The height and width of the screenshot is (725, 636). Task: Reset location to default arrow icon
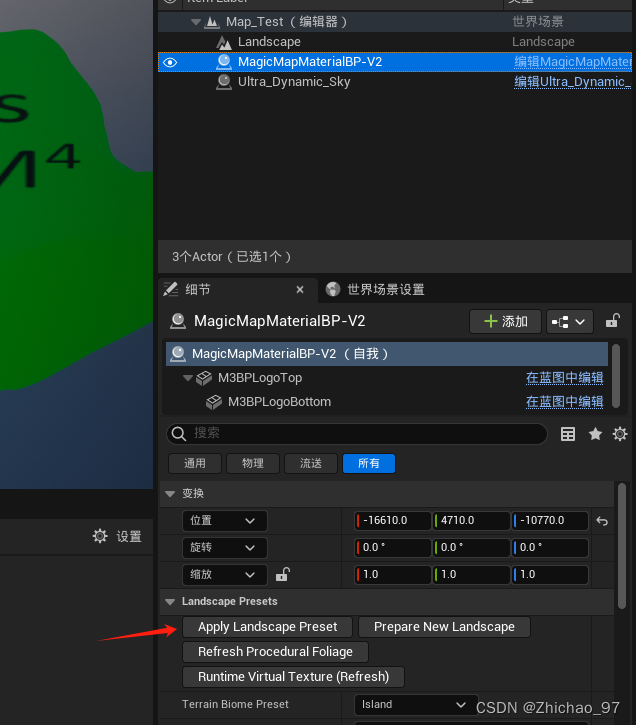tap(602, 521)
